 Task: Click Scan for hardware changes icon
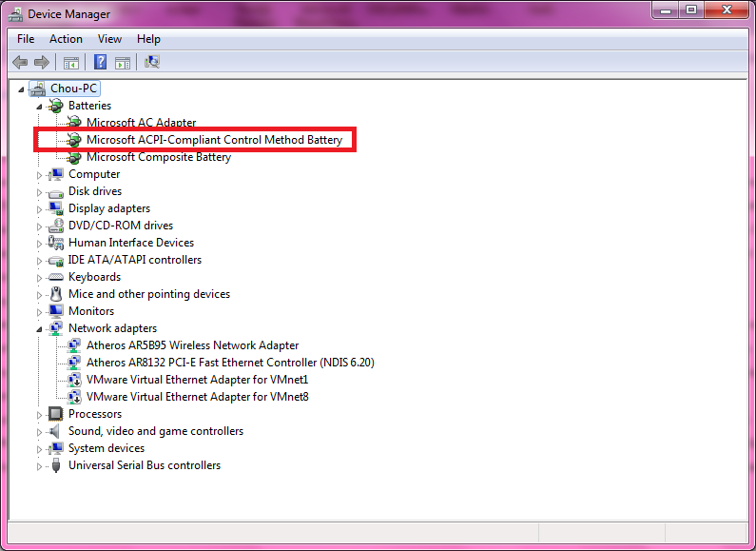point(152,62)
